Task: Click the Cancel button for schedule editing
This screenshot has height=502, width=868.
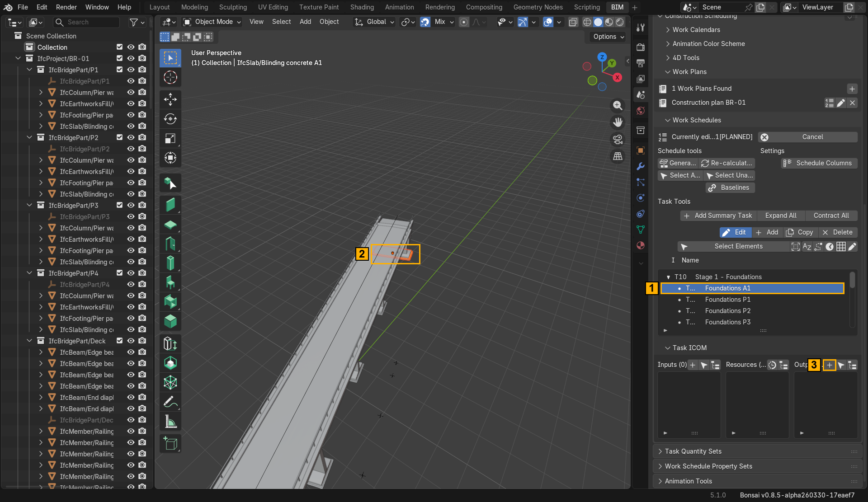Action: click(808, 137)
